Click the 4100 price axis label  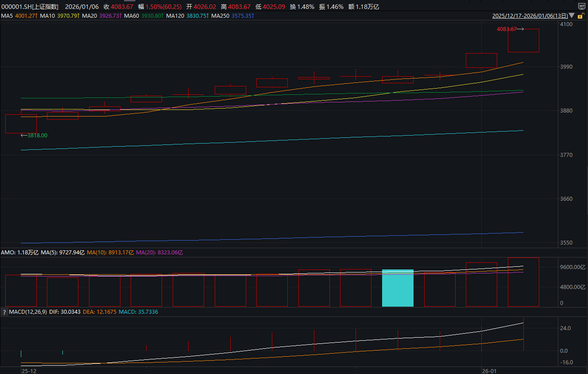pyautogui.click(x=566, y=24)
